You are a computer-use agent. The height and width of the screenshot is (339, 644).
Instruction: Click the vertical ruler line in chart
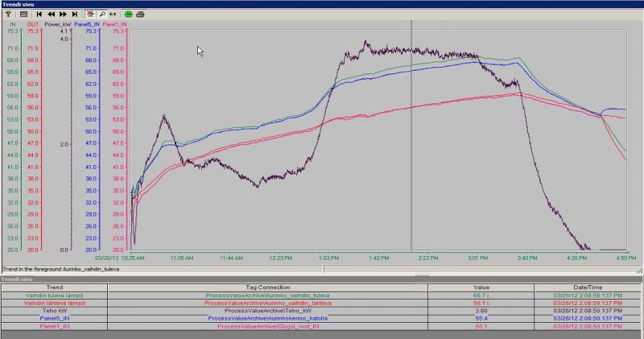tap(411, 135)
